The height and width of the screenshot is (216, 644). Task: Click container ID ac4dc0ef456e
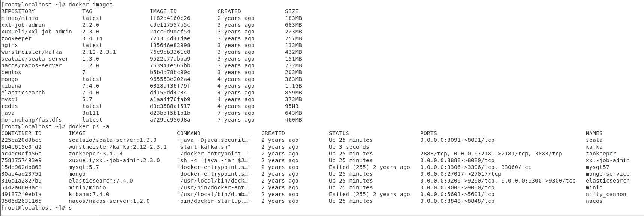pos(21,154)
